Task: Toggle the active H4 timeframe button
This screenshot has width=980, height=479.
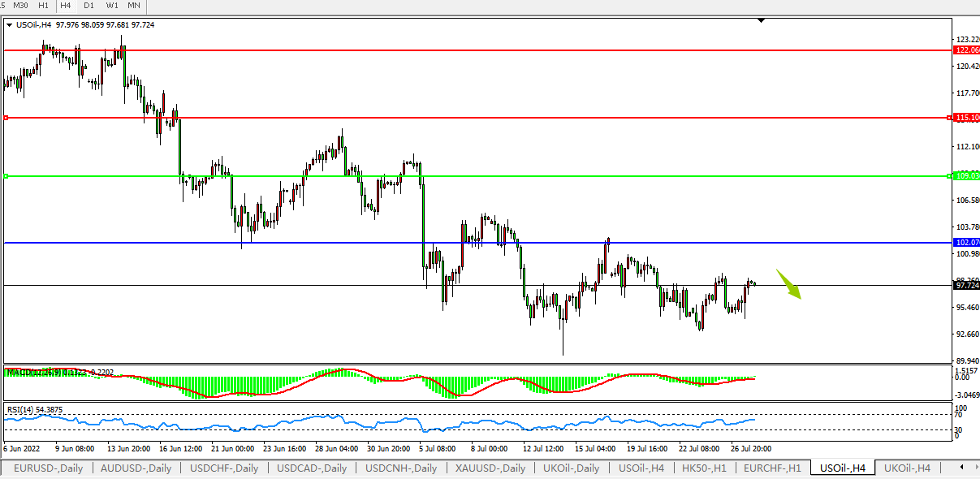Action: [66, 5]
